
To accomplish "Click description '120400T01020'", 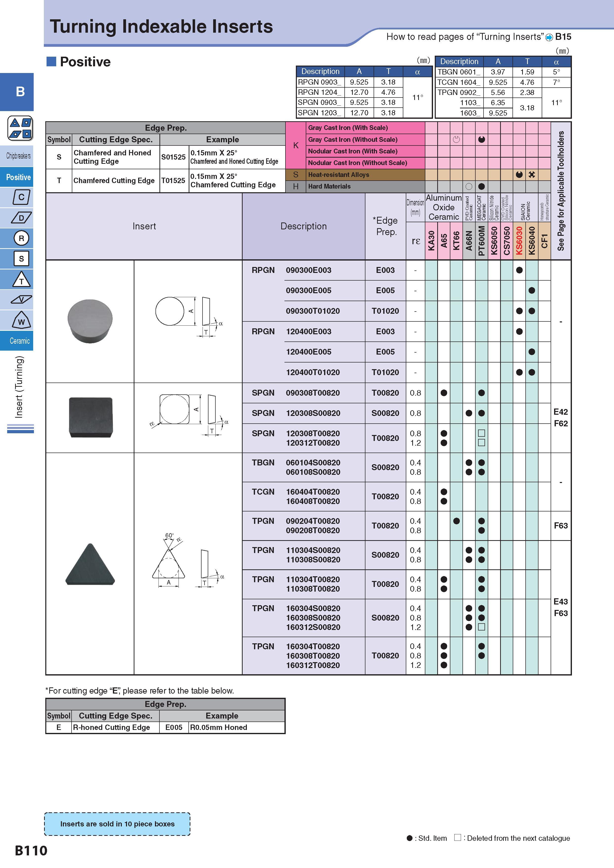I will click(x=313, y=372).
